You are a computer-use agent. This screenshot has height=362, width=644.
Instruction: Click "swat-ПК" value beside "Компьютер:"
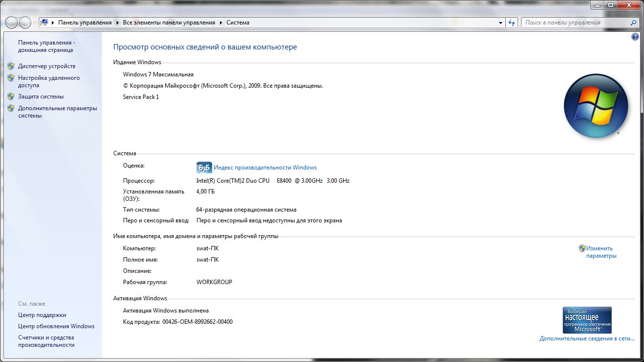coord(207,248)
